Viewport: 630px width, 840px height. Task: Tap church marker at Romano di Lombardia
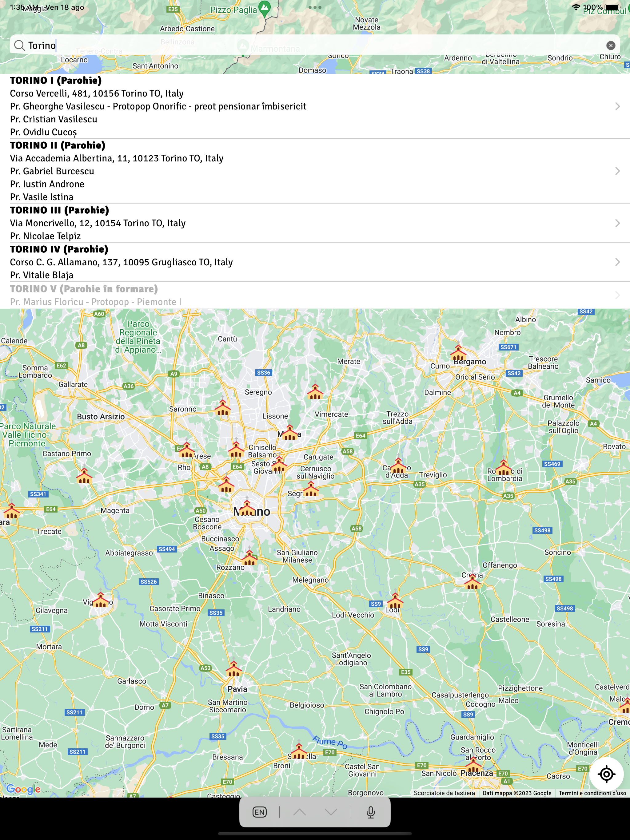pos(504,467)
